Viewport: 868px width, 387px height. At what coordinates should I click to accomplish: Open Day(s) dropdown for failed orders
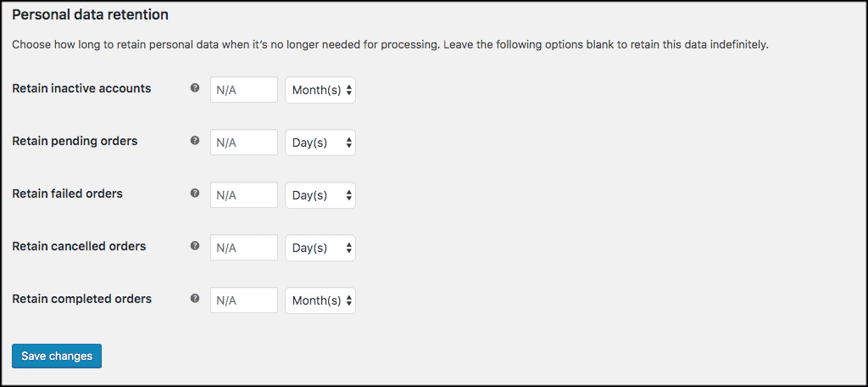click(x=320, y=195)
